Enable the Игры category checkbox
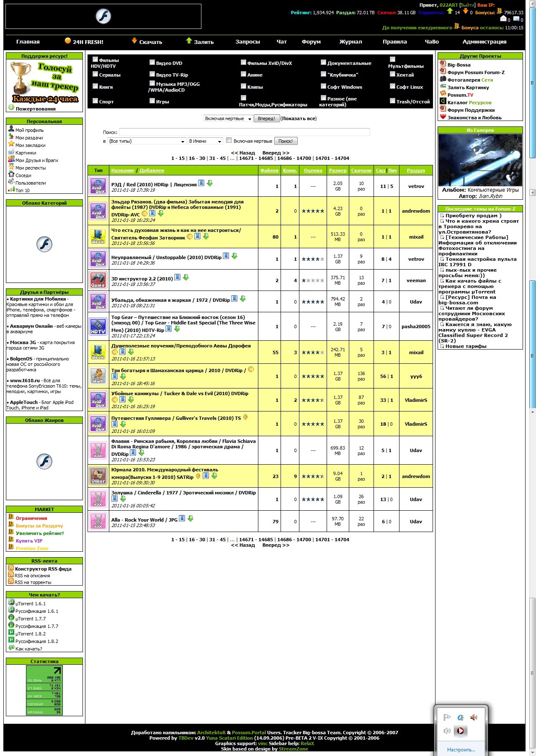Image resolution: width=536 pixels, height=756 pixels. pyautogui.click(x=152, y=101)
